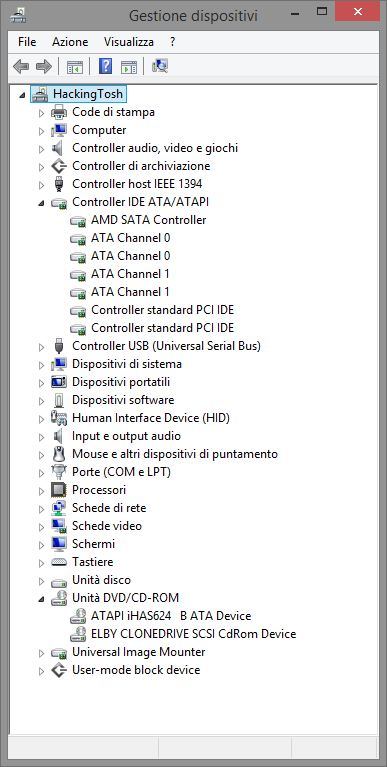Open the File menu

click(x=27, y=42)
